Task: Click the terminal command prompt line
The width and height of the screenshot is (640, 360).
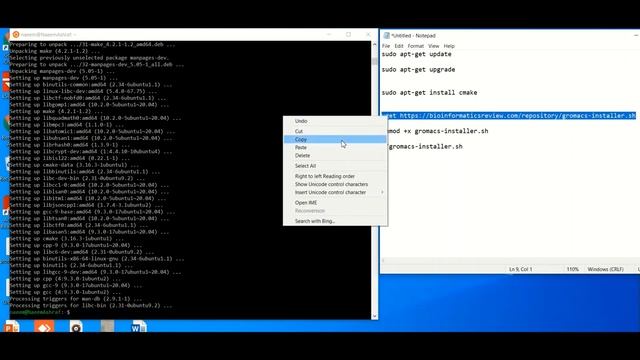Action: (40, 312)
